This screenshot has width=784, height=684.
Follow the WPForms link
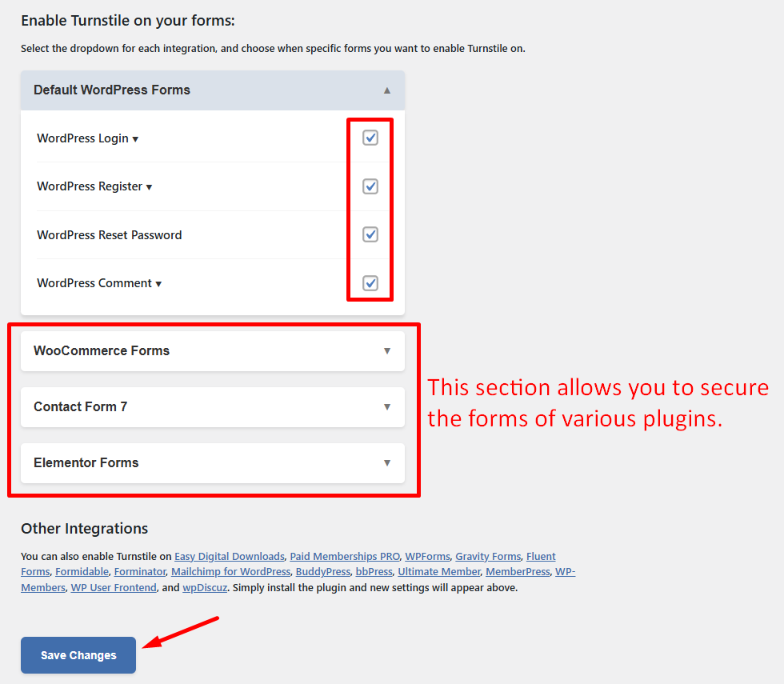click(x=427, y=556)
